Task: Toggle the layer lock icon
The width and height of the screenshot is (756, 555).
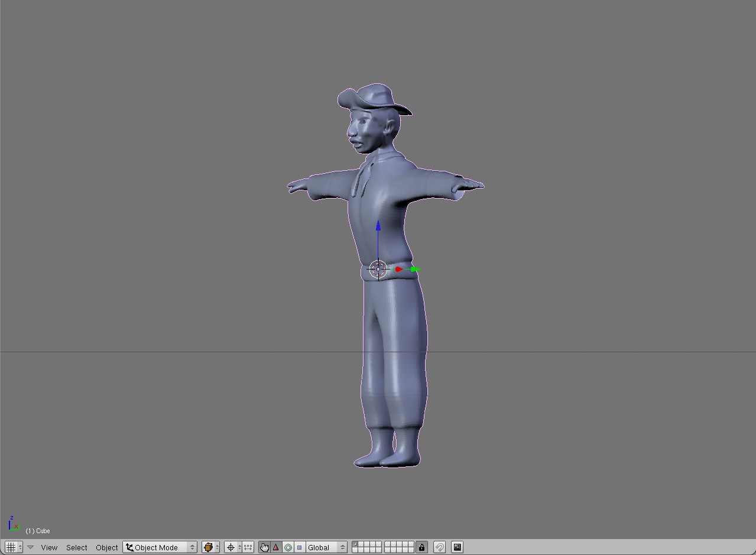Action: [x=421, y=547]
